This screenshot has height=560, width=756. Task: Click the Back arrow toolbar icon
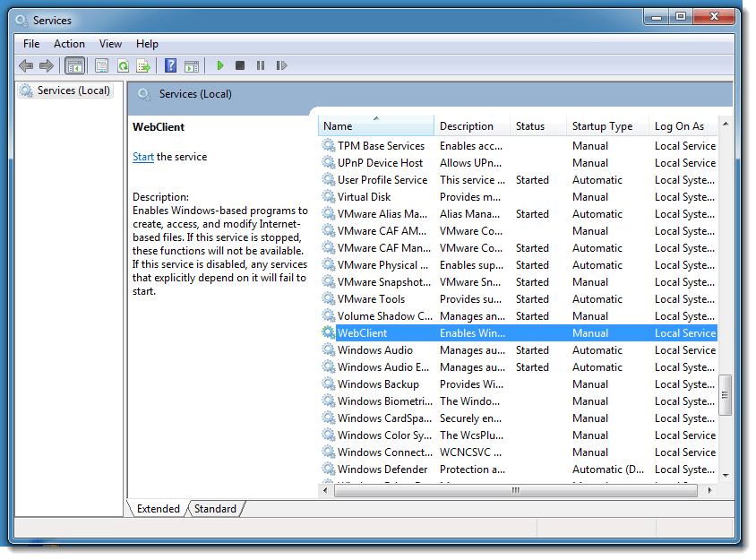pyautogui.click(x=26, y=65)
